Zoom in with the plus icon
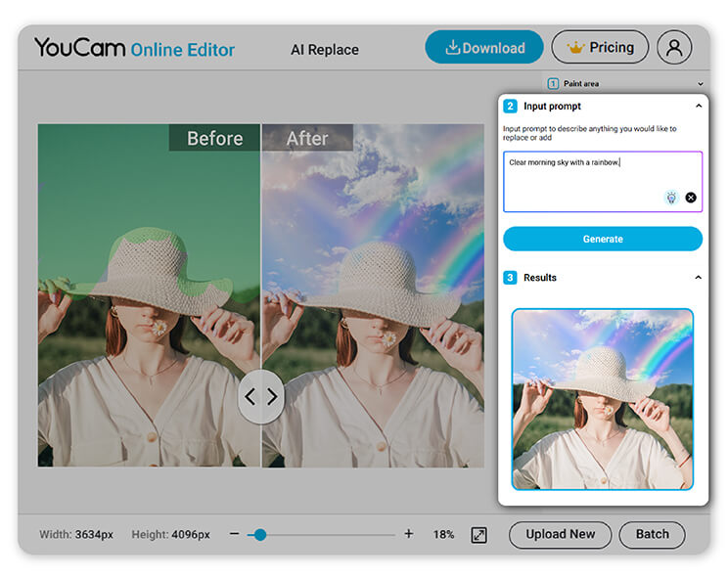This screenshot has height=579, width=728. click(x=409, y=534)
